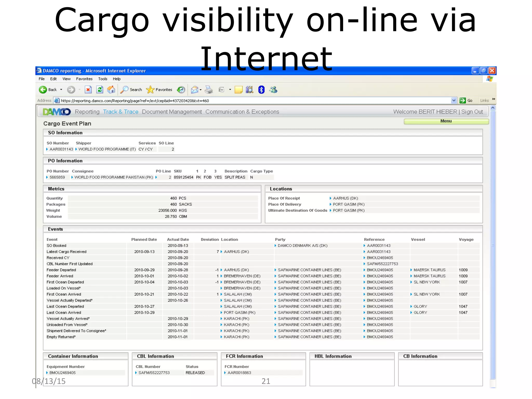The image size is (532, 399).
Task: Open the File menu
Action: click(x=42, y=79)
